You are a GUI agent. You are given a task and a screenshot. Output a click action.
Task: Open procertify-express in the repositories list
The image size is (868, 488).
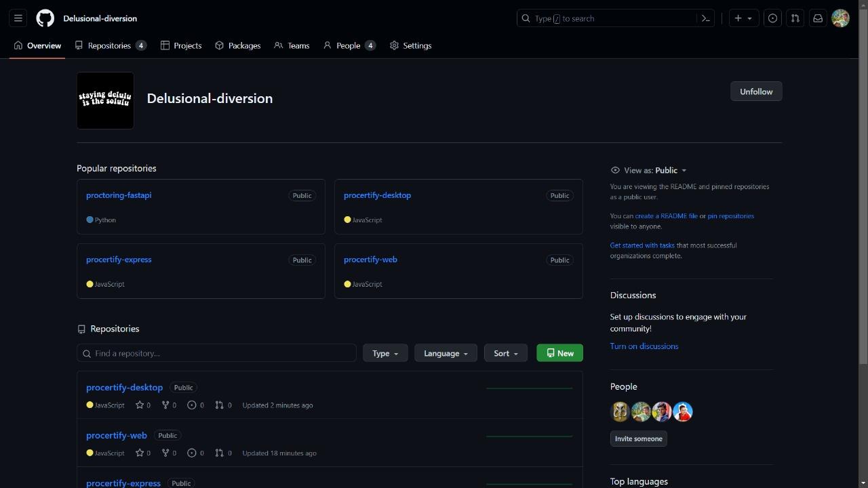[x=123, y=483]
